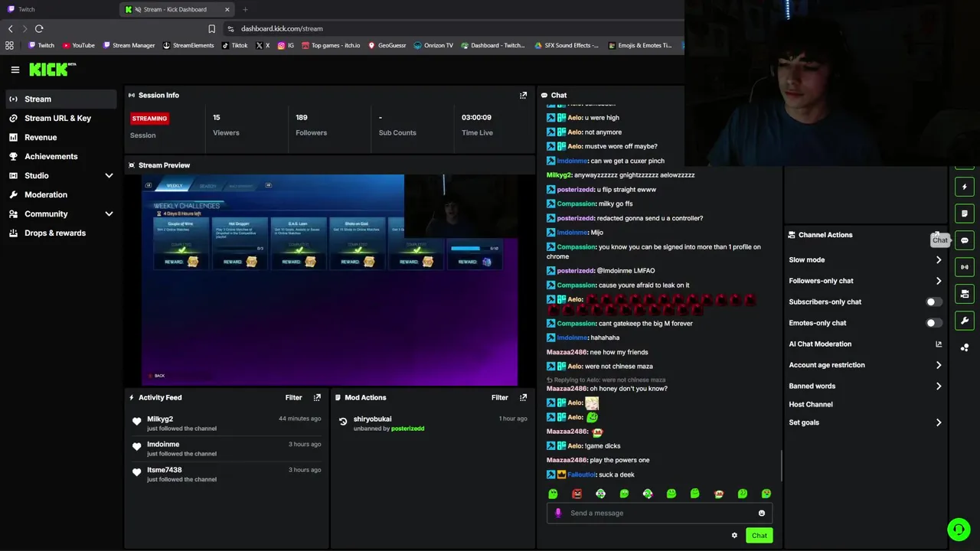Click the Send a message input field
Viewport: 980px width, 551px height.
(658, 514)
